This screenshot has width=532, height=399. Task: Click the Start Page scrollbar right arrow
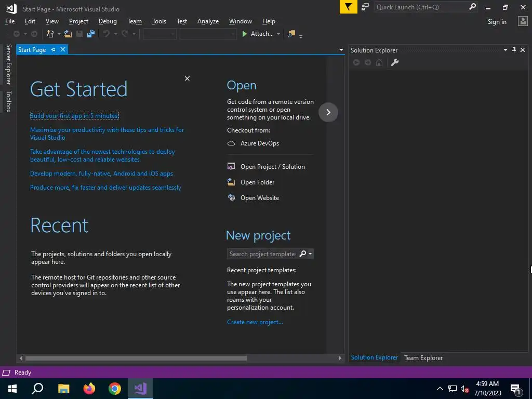coord(340,358)
